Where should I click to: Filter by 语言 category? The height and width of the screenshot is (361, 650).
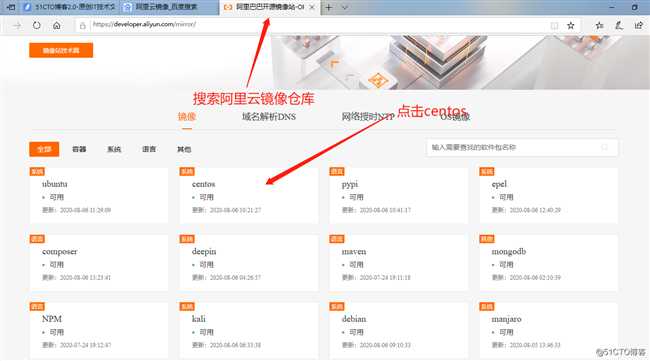[149, 149]
